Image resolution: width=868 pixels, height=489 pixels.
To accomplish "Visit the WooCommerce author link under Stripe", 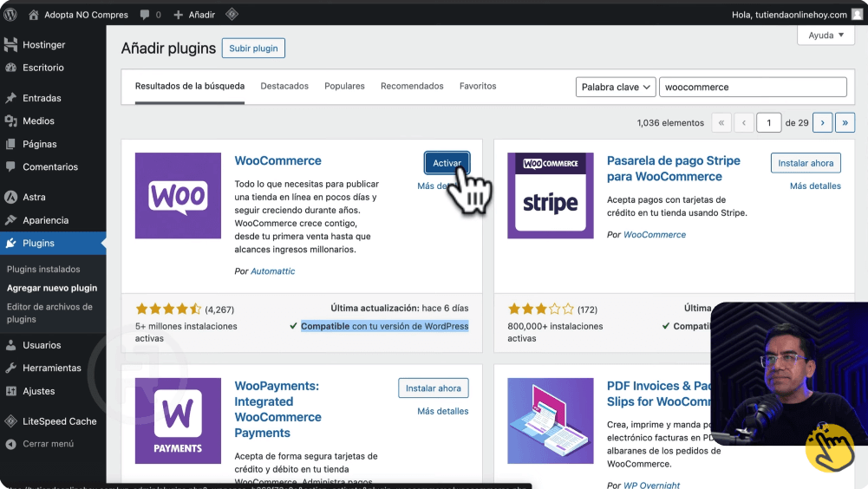I will [655, 235].
